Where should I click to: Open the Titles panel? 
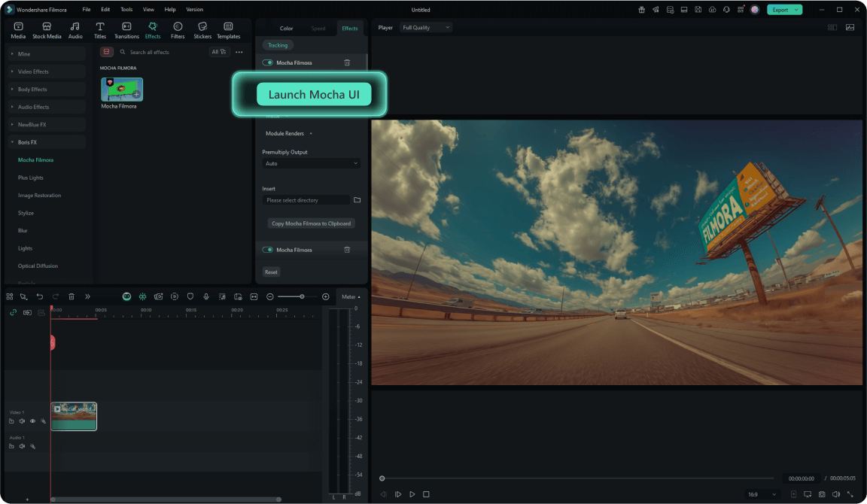pos(99,30)
